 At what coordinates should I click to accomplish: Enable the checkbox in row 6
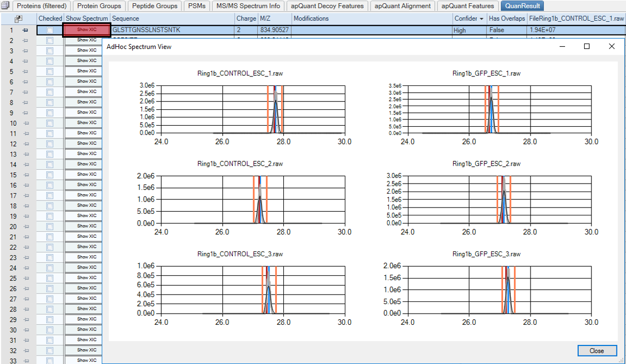click(49, 82)
